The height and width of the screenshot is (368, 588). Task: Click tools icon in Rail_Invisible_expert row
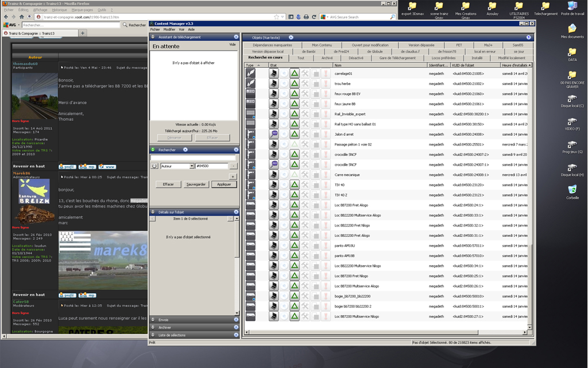click(305, 114)
